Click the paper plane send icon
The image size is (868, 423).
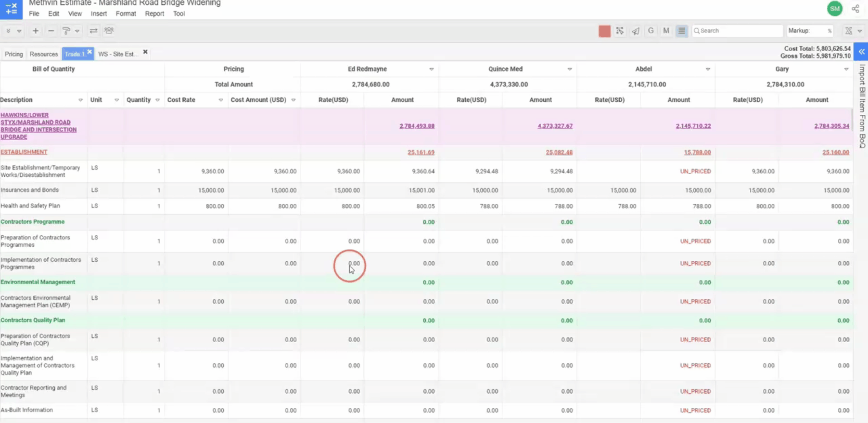coord(635,31)
